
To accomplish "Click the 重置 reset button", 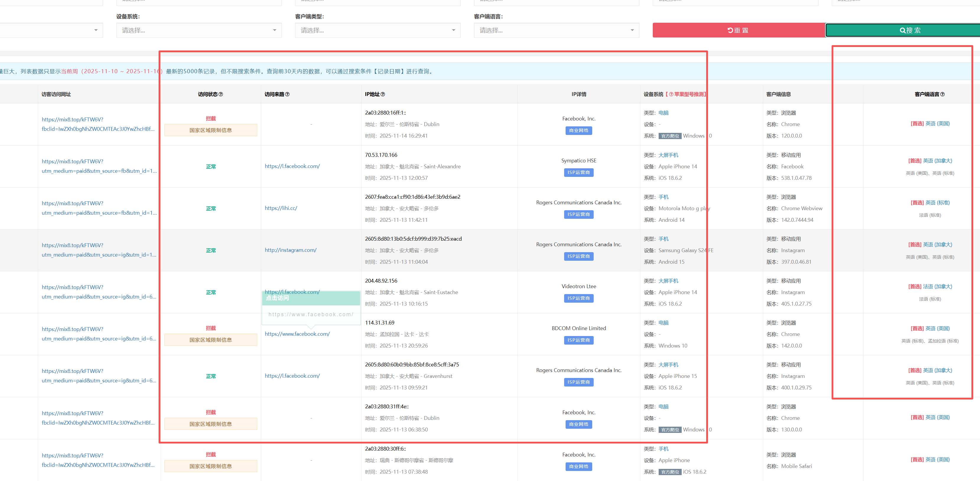I will point(738,30).
